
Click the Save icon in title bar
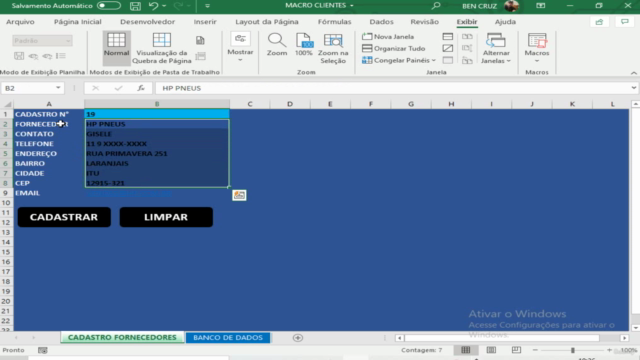coord(135,6)
